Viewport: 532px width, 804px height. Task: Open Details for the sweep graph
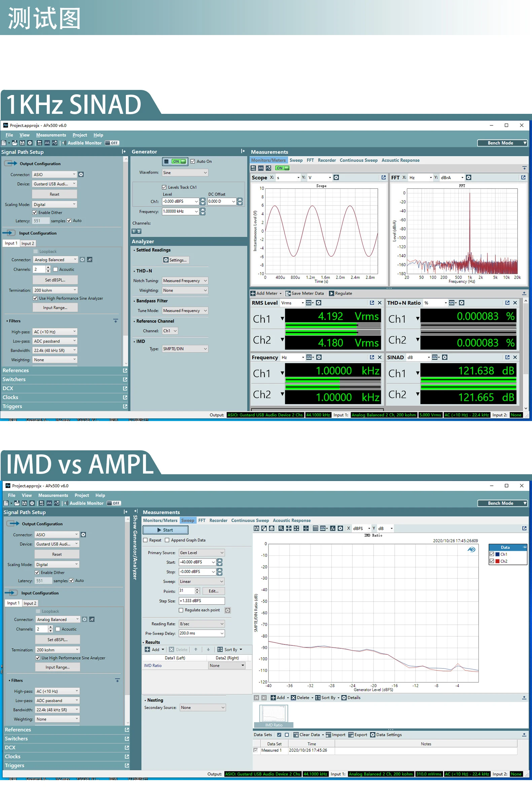(x=351, y=697)
